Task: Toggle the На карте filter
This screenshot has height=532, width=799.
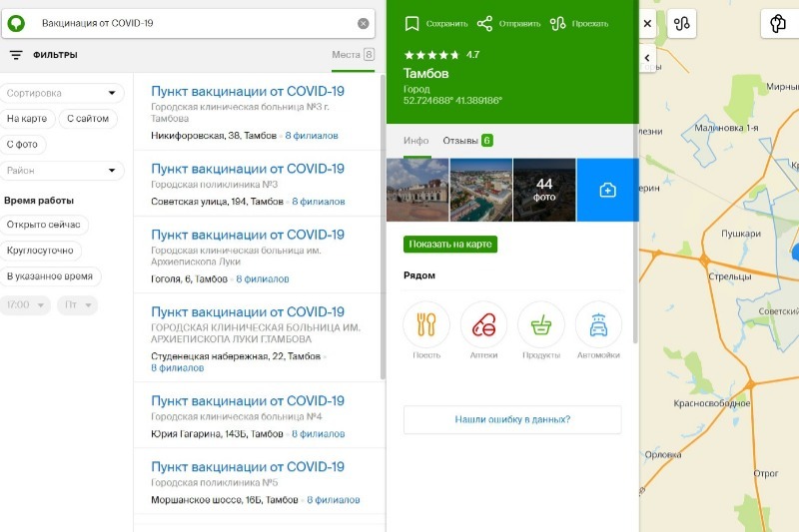Action: click(27, 118)
